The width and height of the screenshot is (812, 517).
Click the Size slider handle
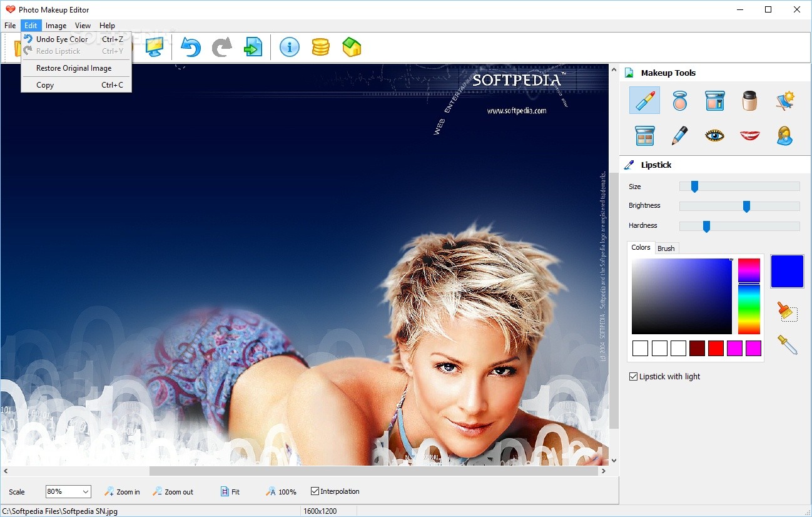[x=694, y=187]
